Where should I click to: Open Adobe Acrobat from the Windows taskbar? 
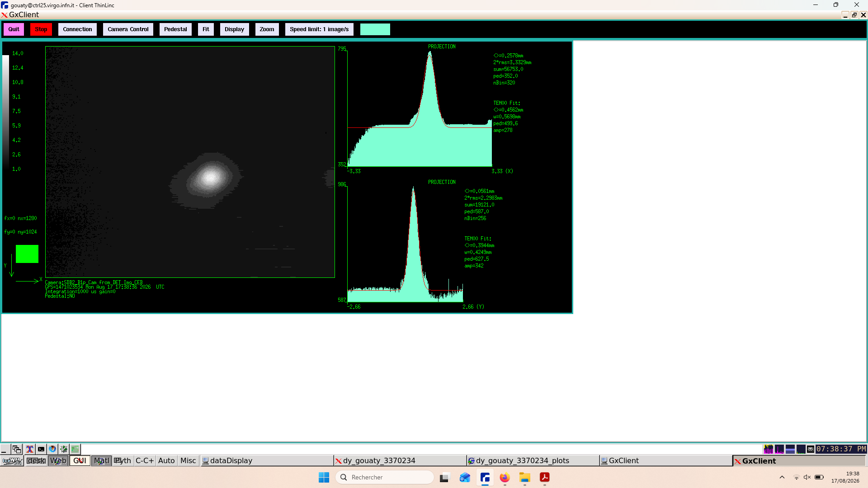tap(545, 478)
